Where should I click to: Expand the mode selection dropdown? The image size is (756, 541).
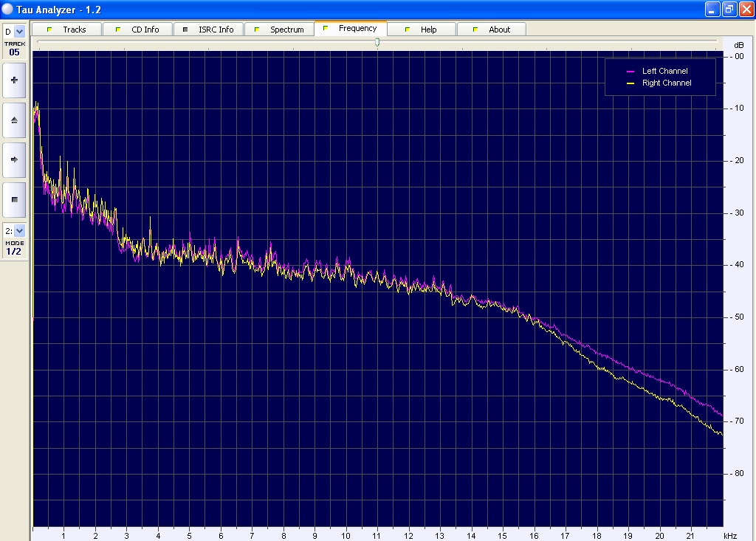pos(19,230)
